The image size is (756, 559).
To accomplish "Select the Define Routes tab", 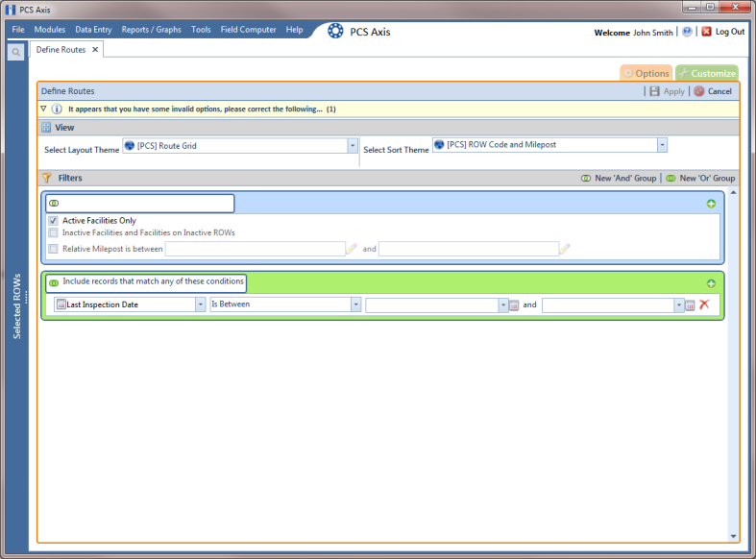I will tap(61, 50).
